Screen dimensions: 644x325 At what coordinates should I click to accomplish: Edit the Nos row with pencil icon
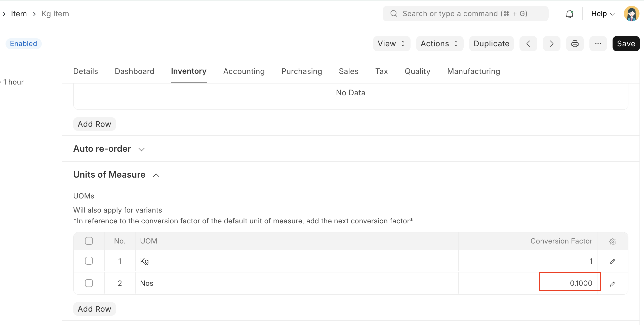613,284
